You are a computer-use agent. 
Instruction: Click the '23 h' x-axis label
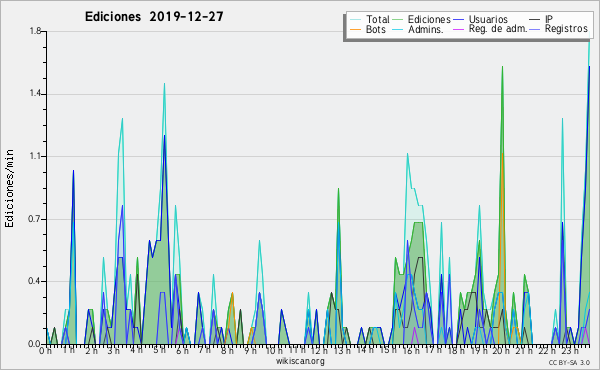[x=569, y=350]
